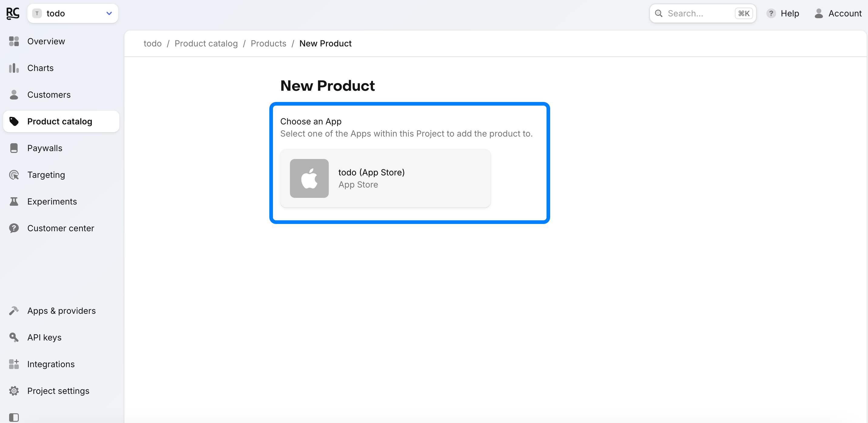The image size is (868, 423).
Task: Select the todo (App Store) app card
Action: click(385, 178)
